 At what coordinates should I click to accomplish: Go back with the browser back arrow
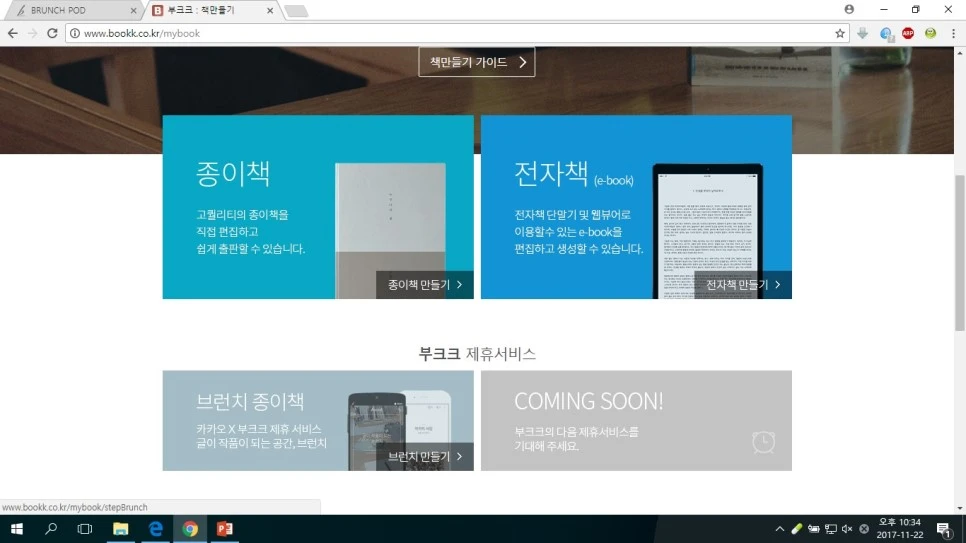click(x=13, y=33)
